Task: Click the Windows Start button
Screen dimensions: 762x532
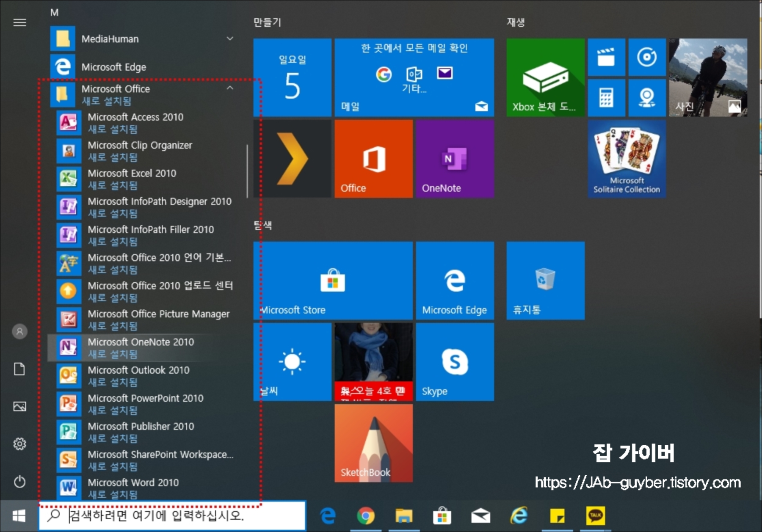Action: click(19, 516)
